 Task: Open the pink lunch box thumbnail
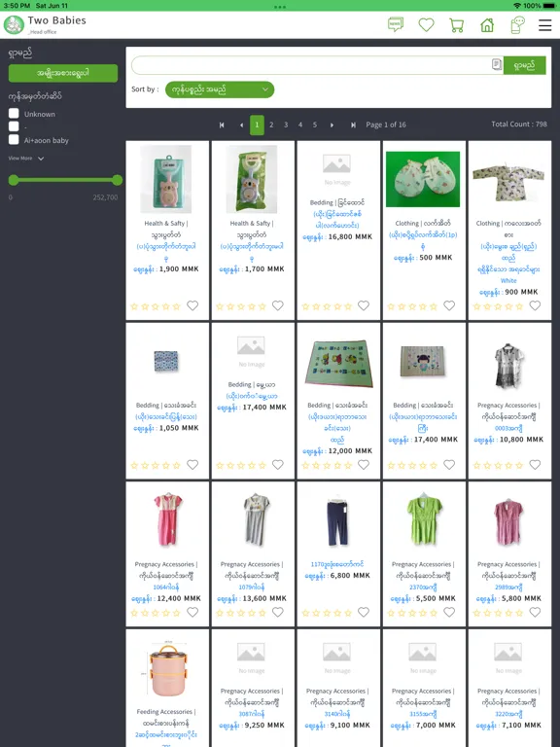(x=166, y=669)
